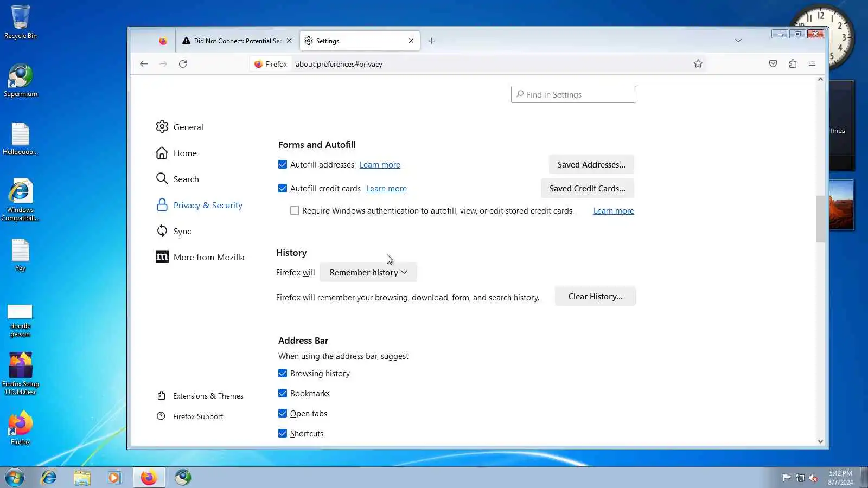Image resolution: width=868 pixels, height=488 pixels.
Task: Uncheck Browsing history suggestion
Action: [283, 373]
